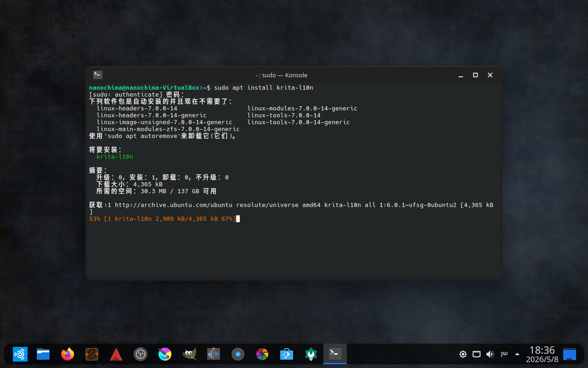Open the brown patchbay app icon

pos(92,354)
